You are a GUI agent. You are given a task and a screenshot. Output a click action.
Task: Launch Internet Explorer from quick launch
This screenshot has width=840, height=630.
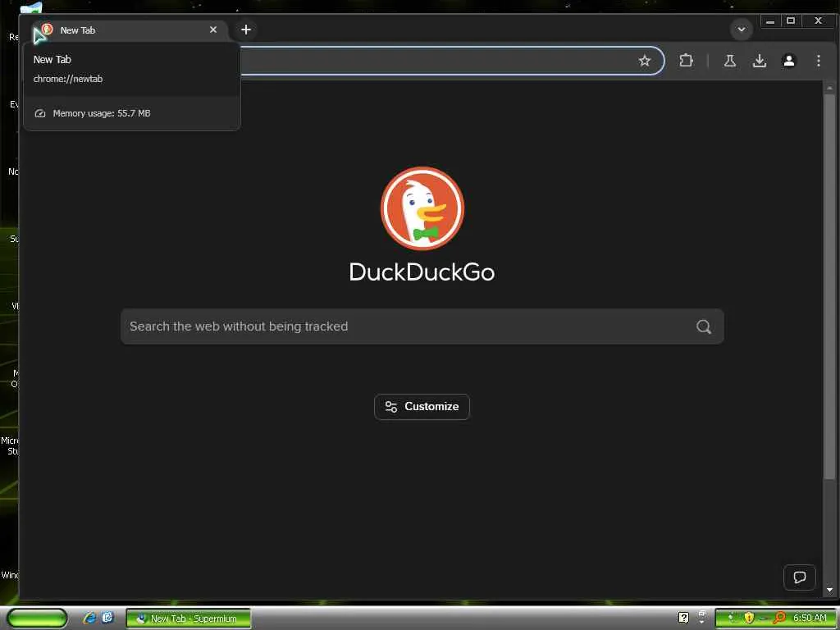coord(89,618)
